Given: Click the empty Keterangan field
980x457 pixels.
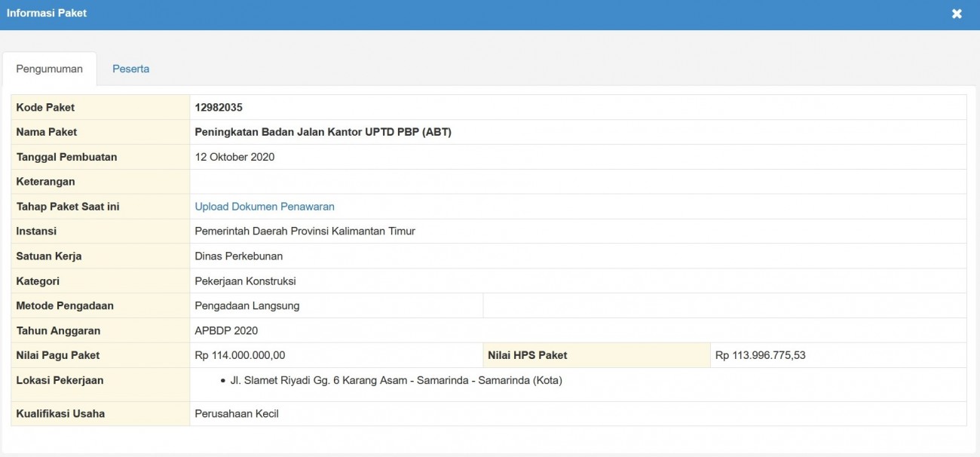Looking at the screenshot, I should pos(577,182).
